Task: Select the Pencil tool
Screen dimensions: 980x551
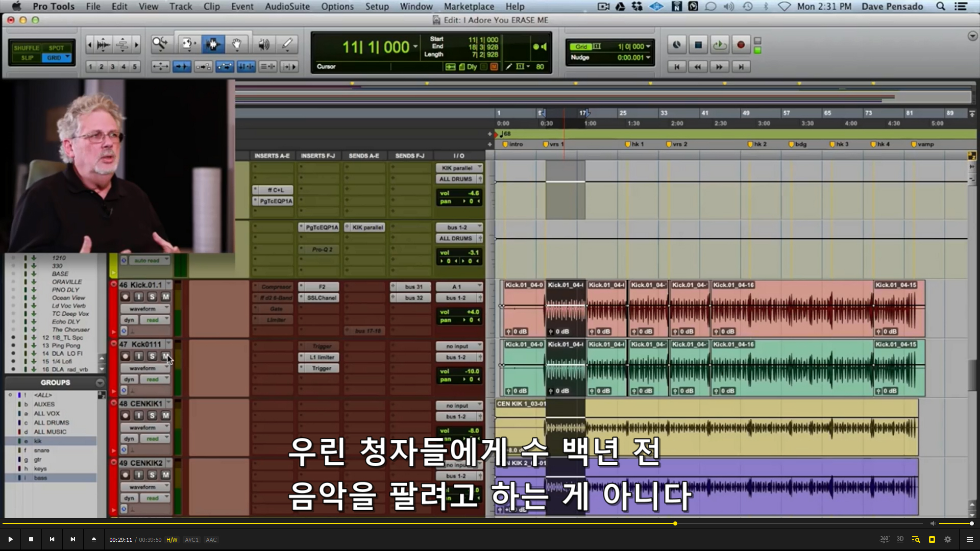Action: click(x=287, y=44)
